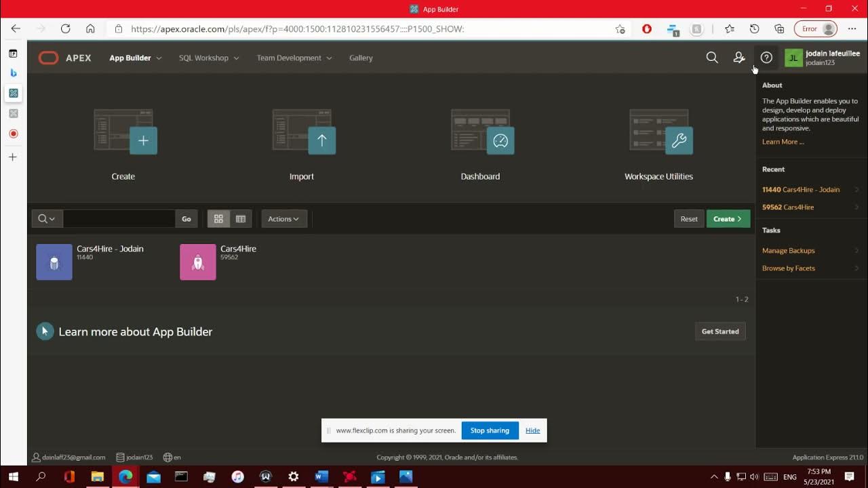The height and width of the screenshot is (488, 868).
Task: Click the application search input field
Action: [x=119, y=219]
